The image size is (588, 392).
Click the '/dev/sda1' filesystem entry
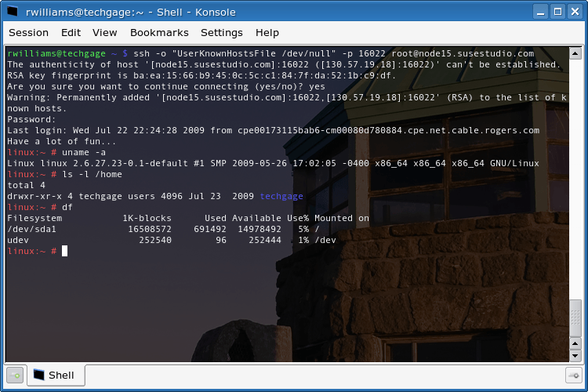pyautogui.click(x=32, y=229)
